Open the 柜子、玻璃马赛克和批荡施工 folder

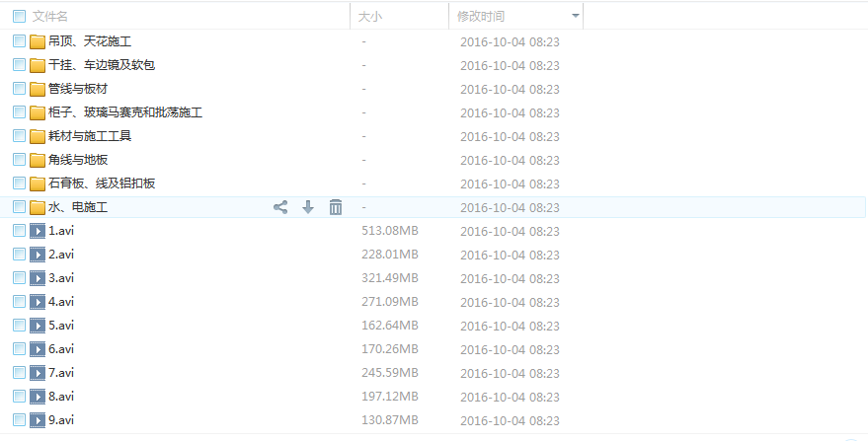125,112
